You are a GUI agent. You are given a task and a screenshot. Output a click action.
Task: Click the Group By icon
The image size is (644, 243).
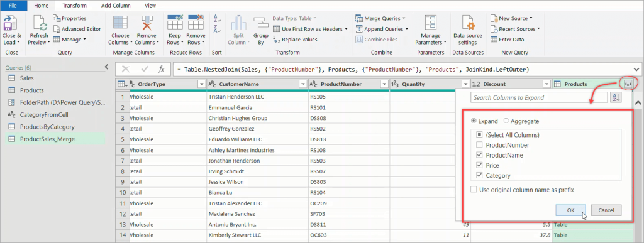tap(260, 23)
